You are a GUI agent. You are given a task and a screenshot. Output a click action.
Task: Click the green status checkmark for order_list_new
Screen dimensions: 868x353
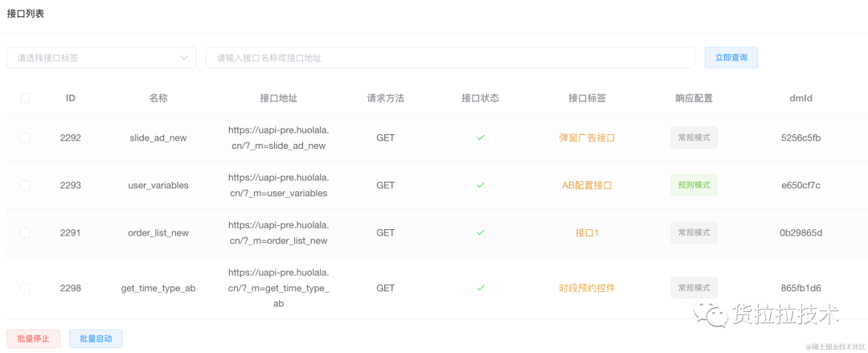pos(481,232)
